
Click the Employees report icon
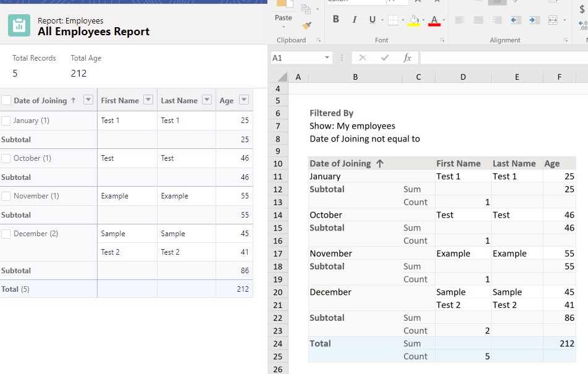(x=19, y=25)
